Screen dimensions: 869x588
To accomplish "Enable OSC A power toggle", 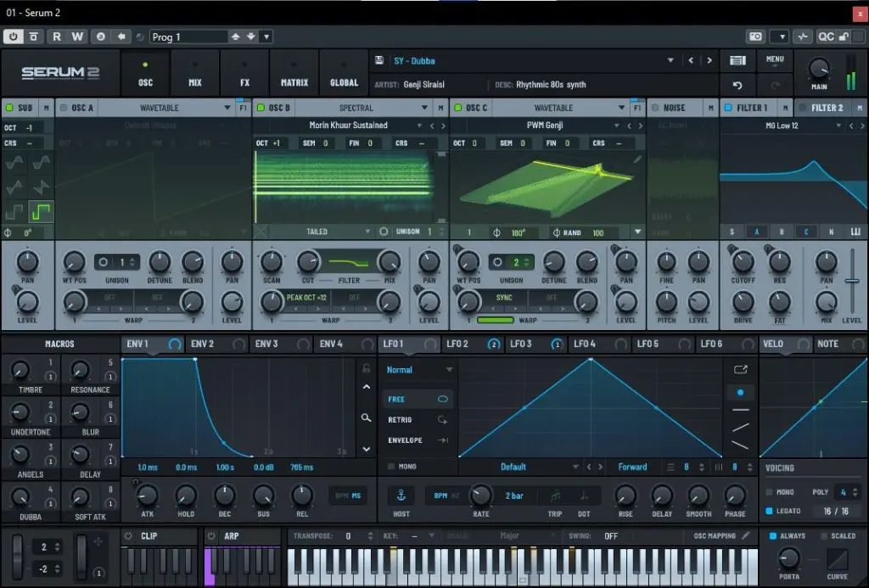I will tap(64, 108).
